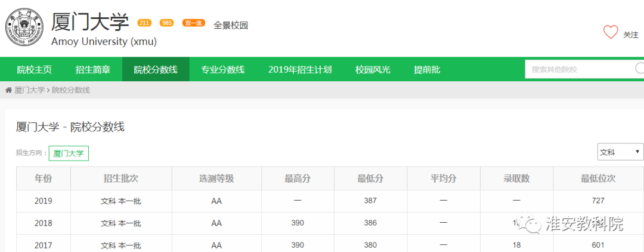This screenshot has width=644, height=252.
Task: Click the heart follow icon
Action: click(x=611, y=32)
